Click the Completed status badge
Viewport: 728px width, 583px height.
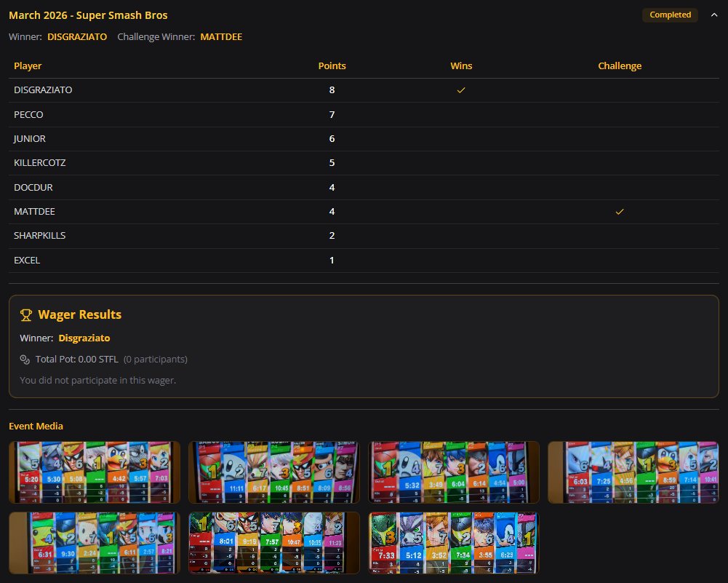(670, 15)
